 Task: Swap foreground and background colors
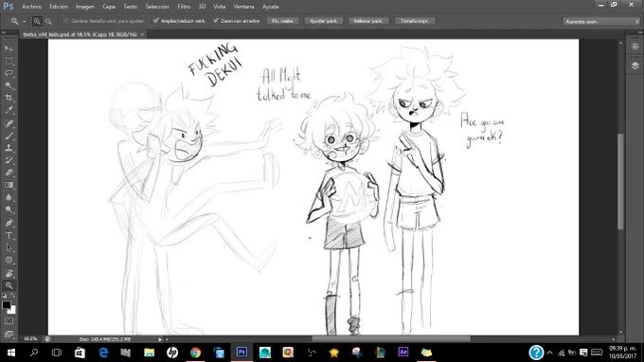tap(12, 295)
